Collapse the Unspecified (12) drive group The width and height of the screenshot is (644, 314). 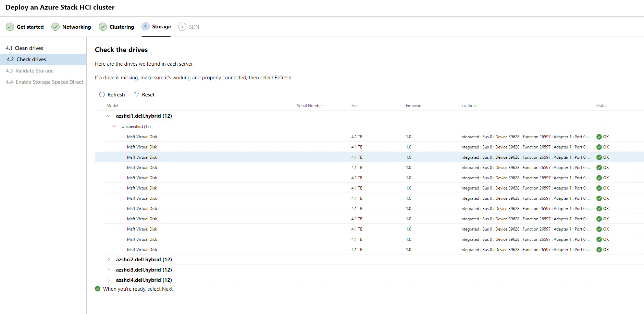(x=114, y=126)
